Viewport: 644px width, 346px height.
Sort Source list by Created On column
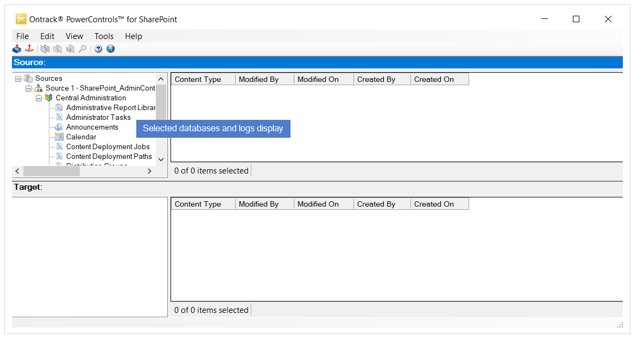click(x=439, y=79)
